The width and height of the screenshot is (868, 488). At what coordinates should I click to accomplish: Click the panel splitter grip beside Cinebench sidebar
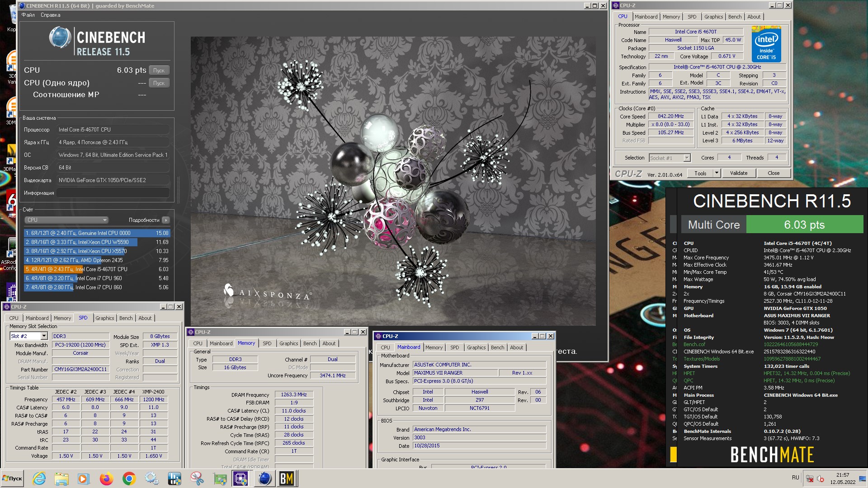tap(178, 190)
